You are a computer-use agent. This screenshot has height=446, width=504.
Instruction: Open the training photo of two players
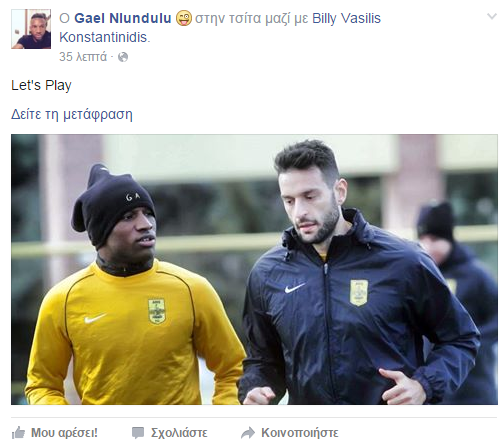click(254, 269)
